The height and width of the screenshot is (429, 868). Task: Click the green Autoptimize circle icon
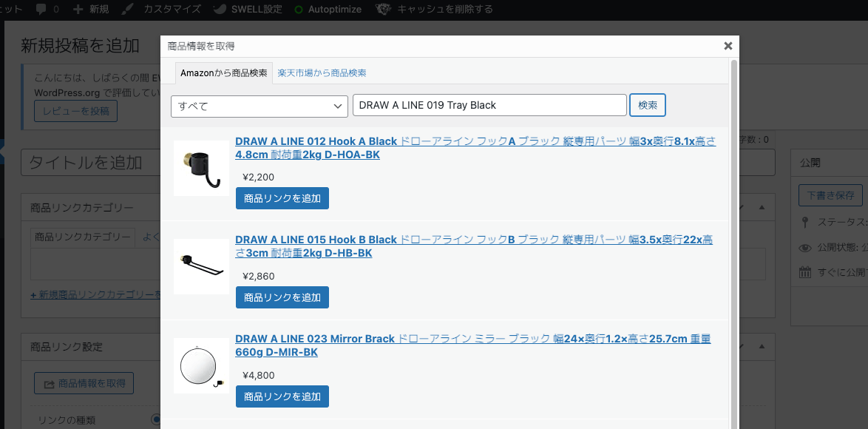click(299, 10)
